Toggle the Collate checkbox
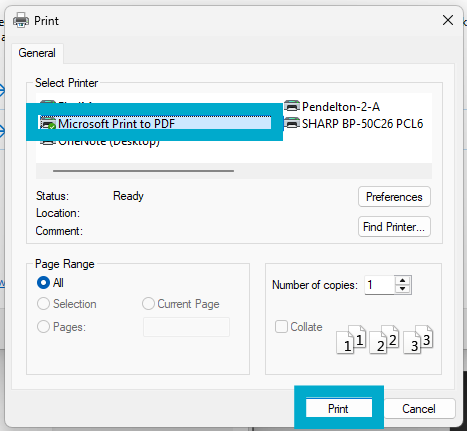This screenshot has height=431, width=467. coord(281,327)
